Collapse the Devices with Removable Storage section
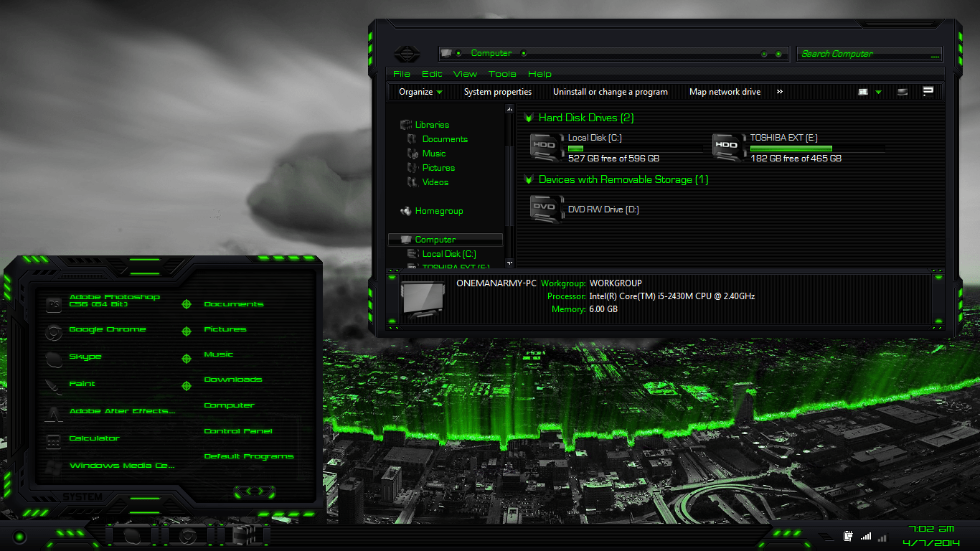The image size is (980, 551). point(529,179)
